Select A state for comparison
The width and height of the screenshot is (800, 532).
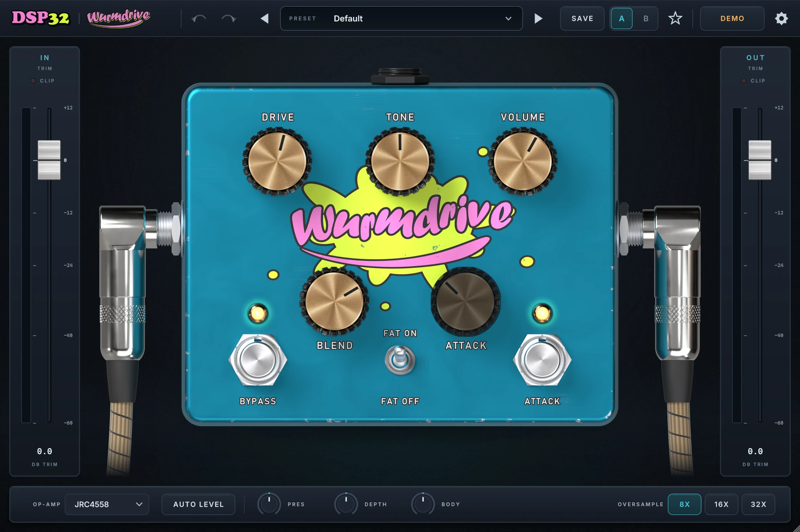point(622,18)
